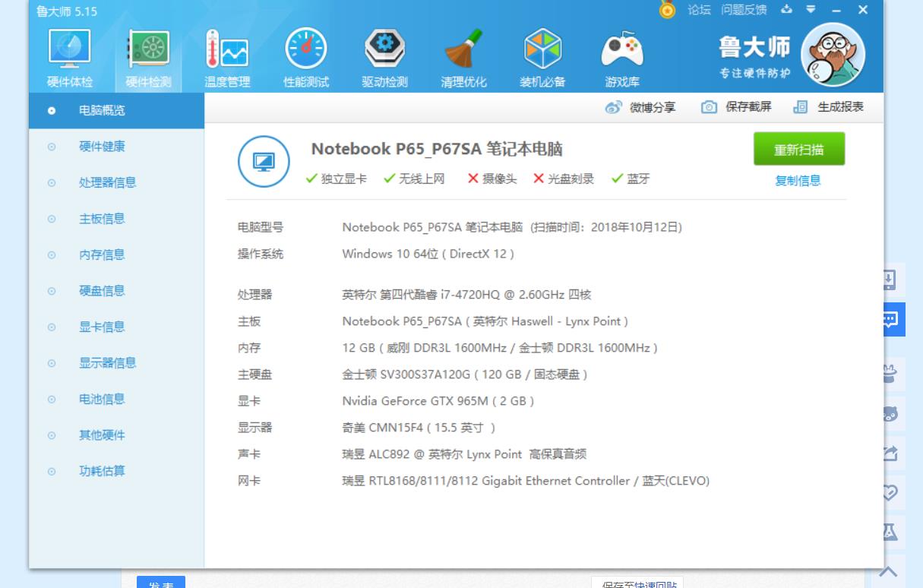
Task: Click the i7-4720HQ processor value
Action: tap(466, 295)
